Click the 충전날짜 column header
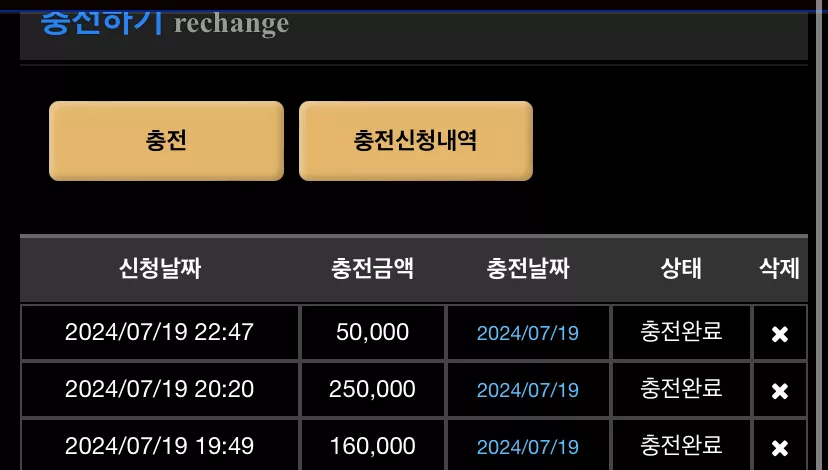The image size is (828, 470). 528,268
